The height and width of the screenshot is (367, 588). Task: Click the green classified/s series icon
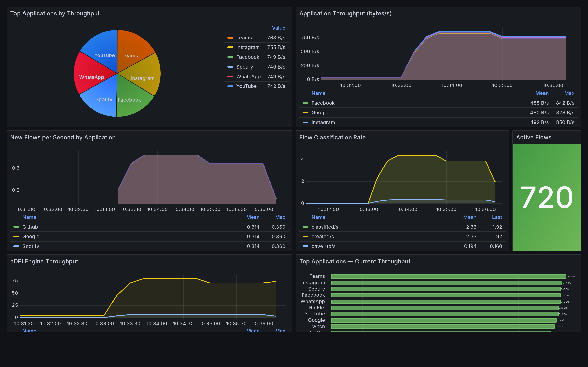(305, 227)
